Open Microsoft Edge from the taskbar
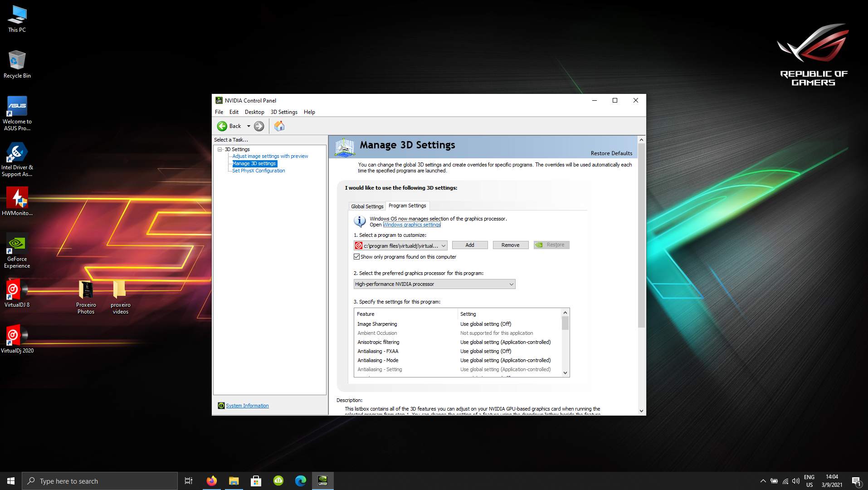This screenshot has height=490, width=868. point(300,481)
